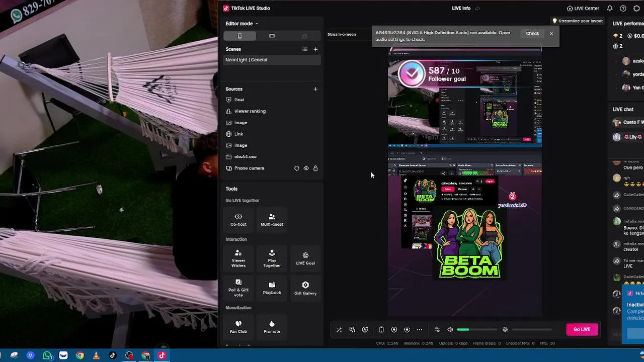Select the dual layout tab
This screenshot has width=644, height=362.
click(304, 36)
